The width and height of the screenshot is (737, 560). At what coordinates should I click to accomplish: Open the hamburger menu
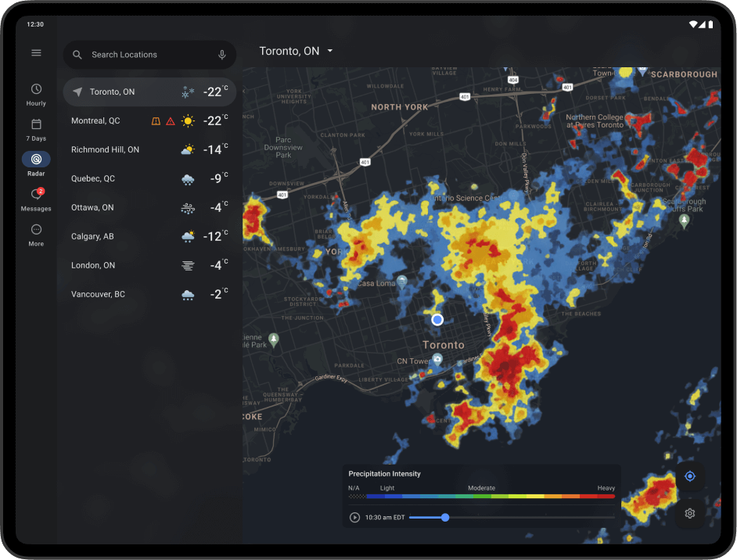[36, 52]
